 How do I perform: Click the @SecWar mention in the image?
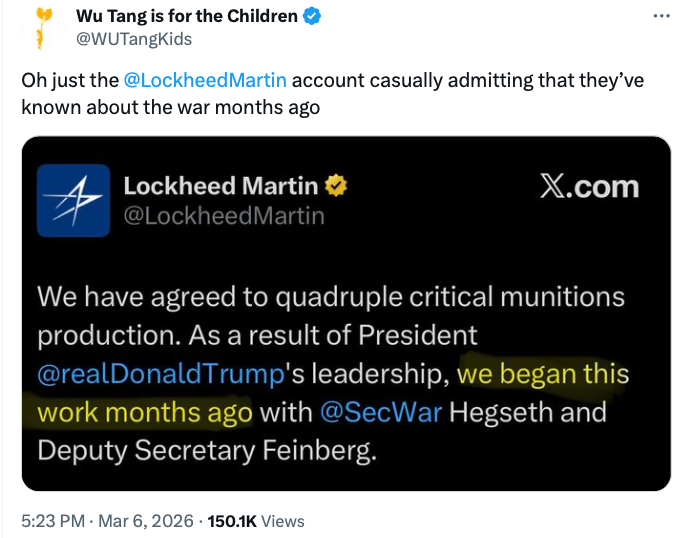click(x=382, y=412)
